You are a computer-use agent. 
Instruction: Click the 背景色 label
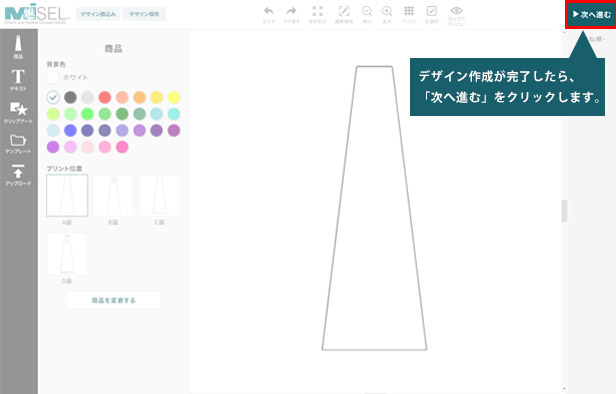56,64
